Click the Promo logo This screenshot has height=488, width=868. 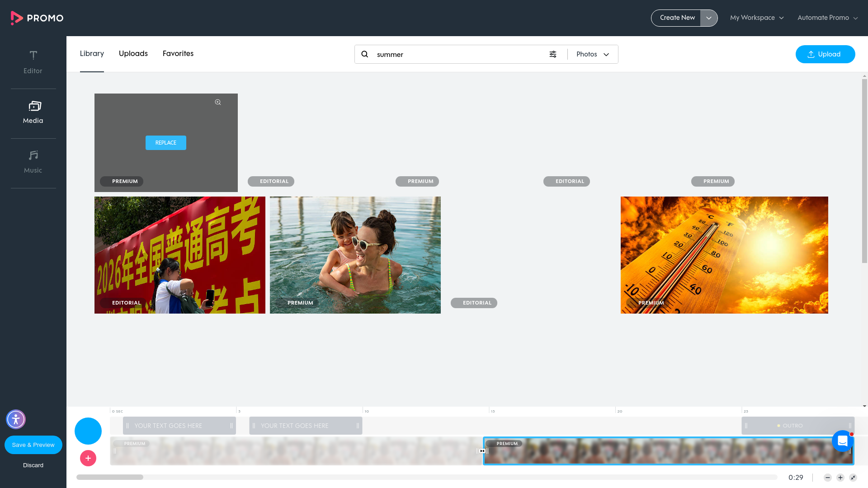click(x=37, y=18)
